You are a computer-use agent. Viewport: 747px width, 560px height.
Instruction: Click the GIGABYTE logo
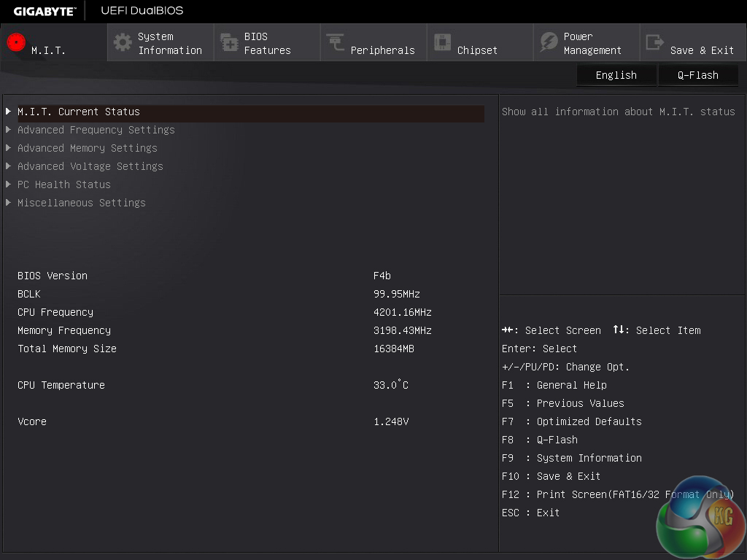(x=44, y=11)
